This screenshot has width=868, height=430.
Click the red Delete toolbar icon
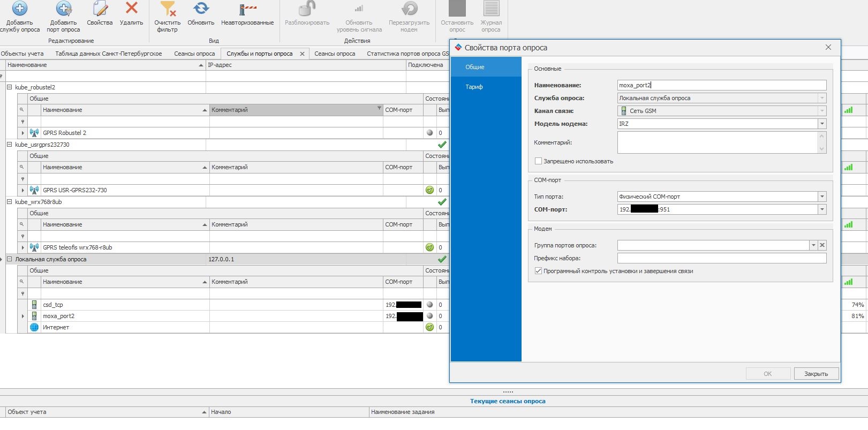click(x=131, y=9)
